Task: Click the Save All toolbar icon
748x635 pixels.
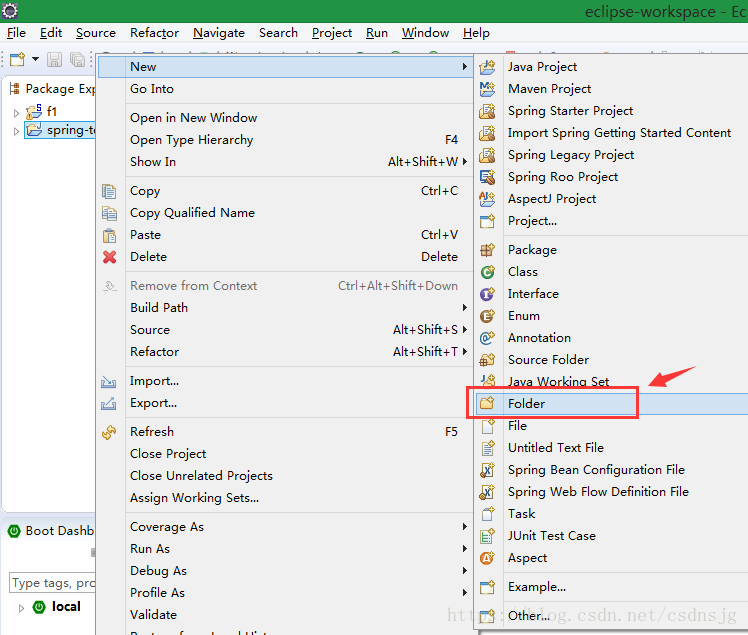Action: [77, 60]
